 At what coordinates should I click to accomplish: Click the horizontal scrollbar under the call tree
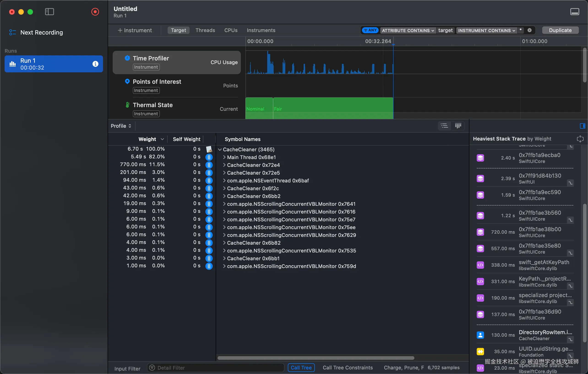pyautogui.click(x=316, y=358)
